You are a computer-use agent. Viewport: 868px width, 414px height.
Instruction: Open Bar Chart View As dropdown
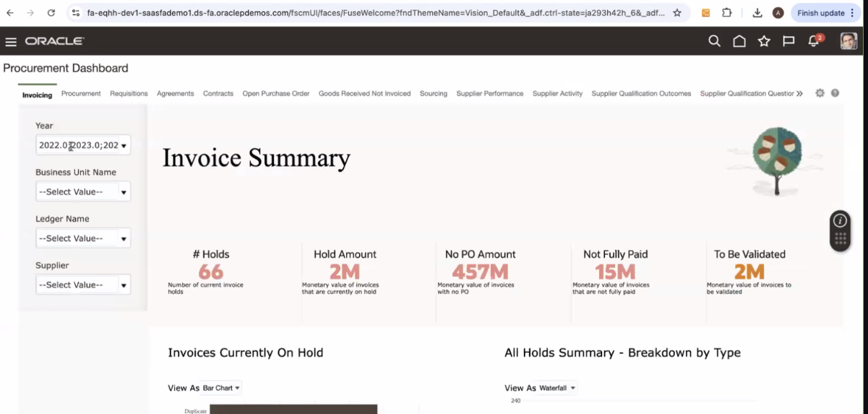[x=221, y=388]
